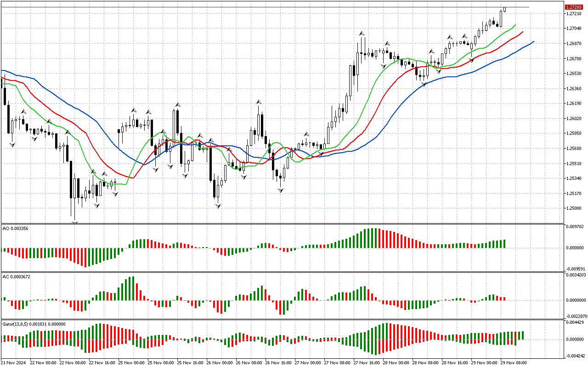Click the AO scale minimum -0.009591
Screen dimensions: 588x368
(575, 269)
